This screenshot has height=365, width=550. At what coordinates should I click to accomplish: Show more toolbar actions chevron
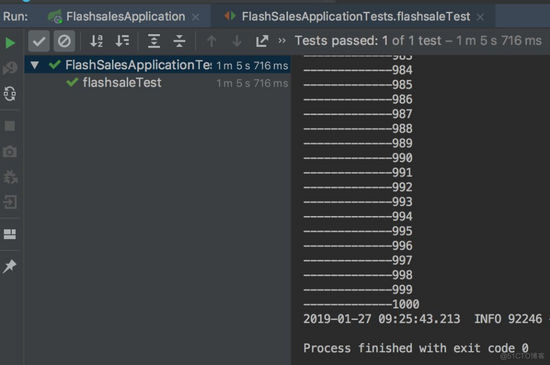pyautogui.click(x=282, y=41)
